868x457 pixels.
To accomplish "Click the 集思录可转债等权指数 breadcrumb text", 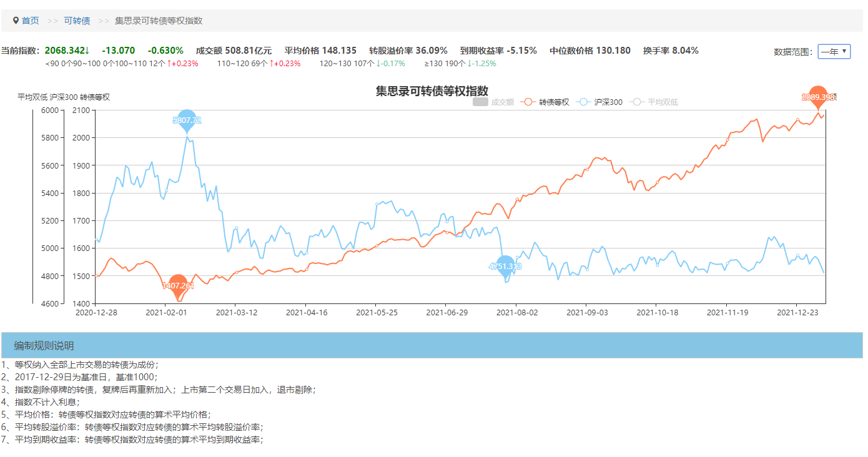I will pos(159,21).
